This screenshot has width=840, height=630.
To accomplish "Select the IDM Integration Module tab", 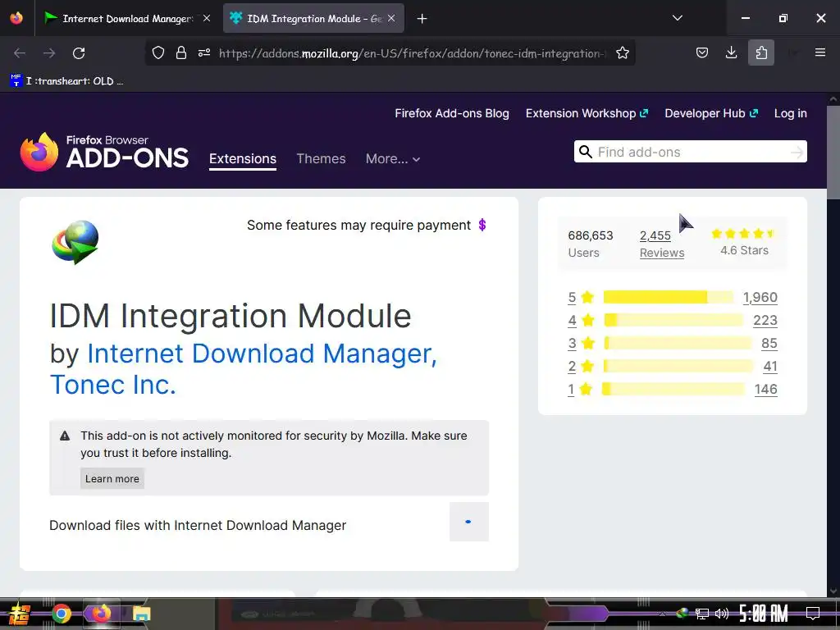I will [313, 19].
